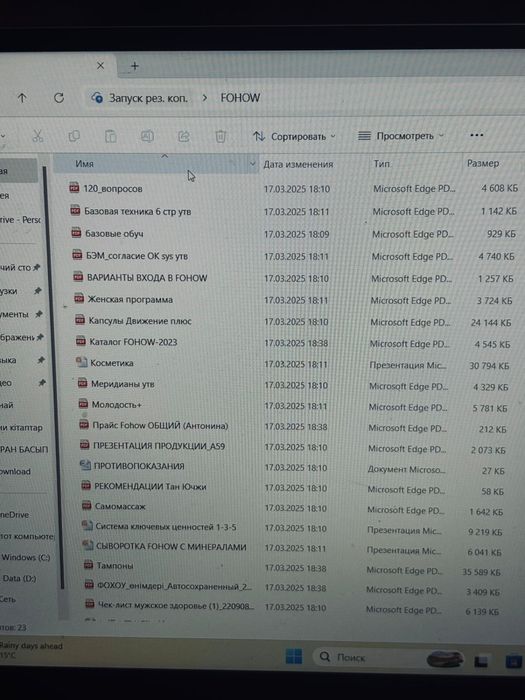525x700 pixels.
Task: Select the PDF icon of Меридианы утв
Action: [82, 383]
